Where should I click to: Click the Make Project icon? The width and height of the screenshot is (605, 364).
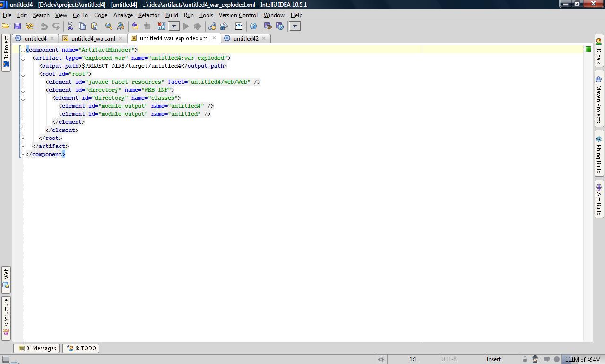162,26
